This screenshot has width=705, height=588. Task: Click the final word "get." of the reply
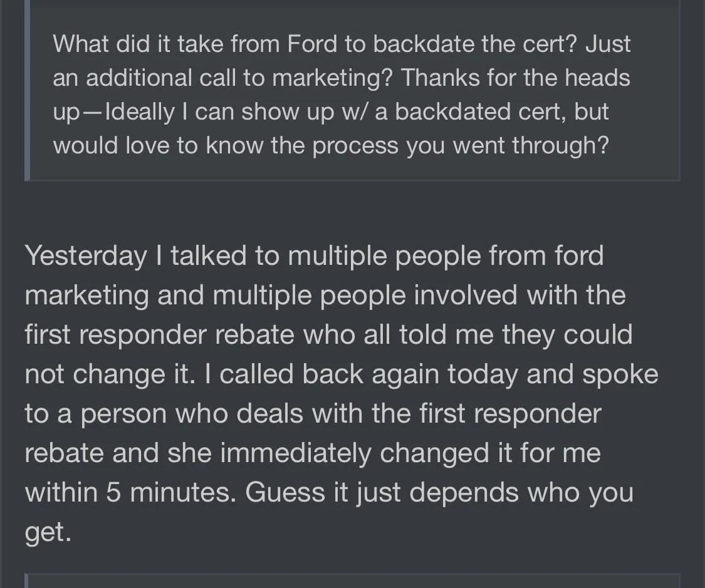point(48,532)
